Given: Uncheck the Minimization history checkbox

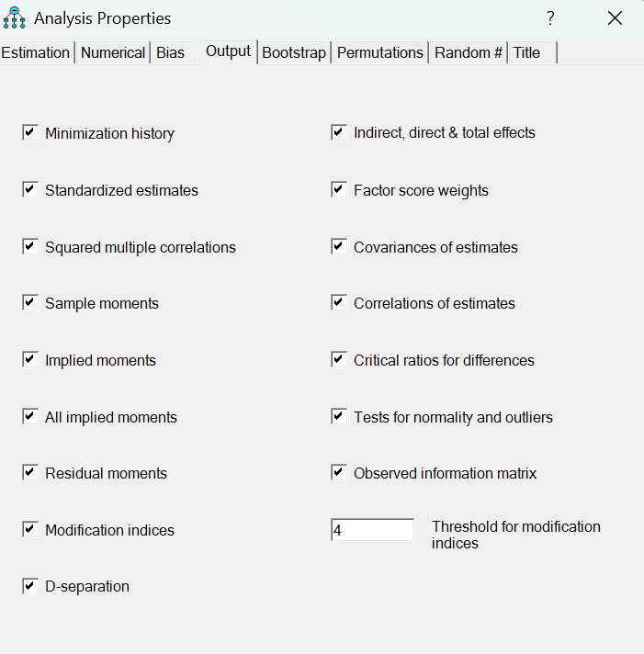Looking at the screenshot, I should [x=30, y=133].
